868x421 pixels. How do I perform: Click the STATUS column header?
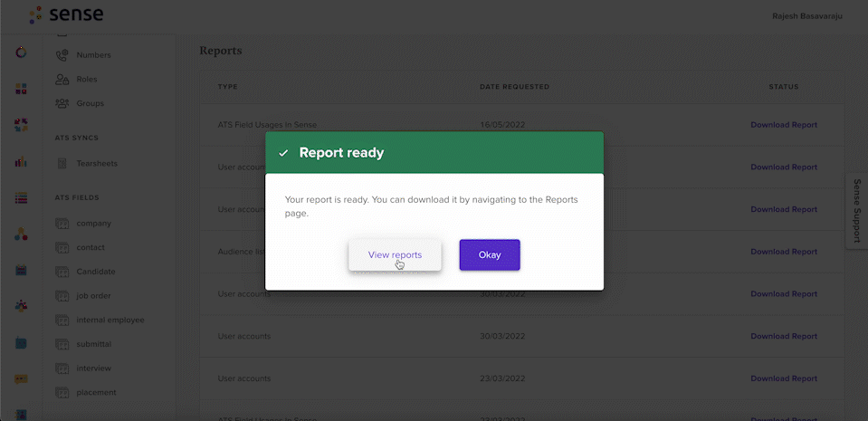point(784,86)
